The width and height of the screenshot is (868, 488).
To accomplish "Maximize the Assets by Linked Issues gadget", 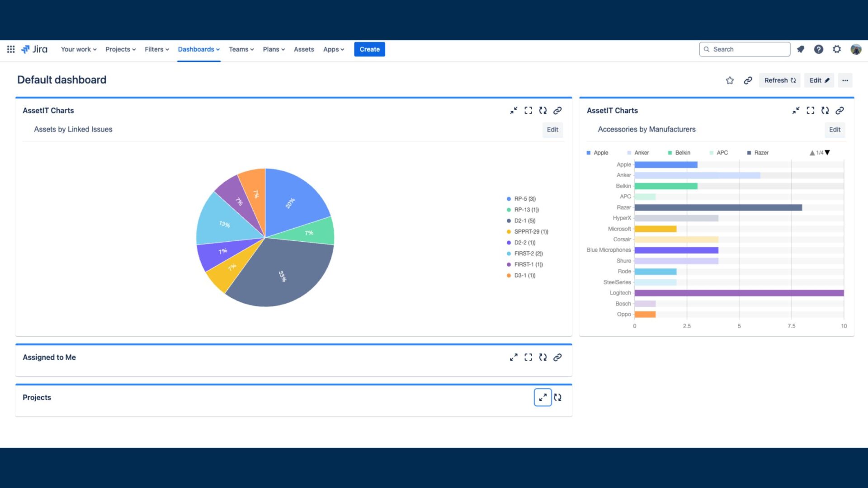I will tap(528, 110).
